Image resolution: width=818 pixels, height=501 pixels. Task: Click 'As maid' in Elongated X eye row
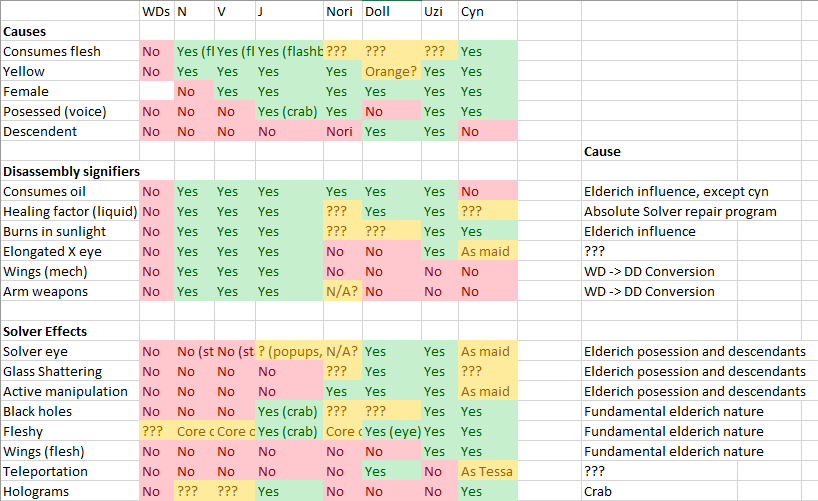488,252
